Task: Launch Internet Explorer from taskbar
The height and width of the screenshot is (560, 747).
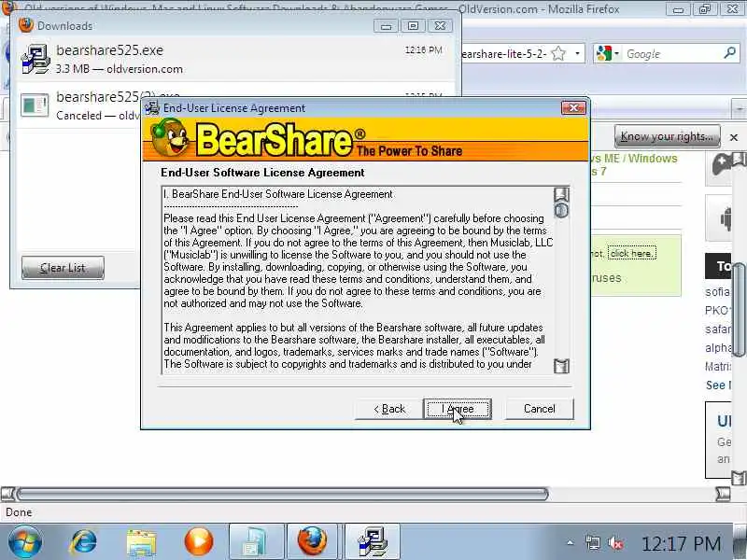Action: 84,541
